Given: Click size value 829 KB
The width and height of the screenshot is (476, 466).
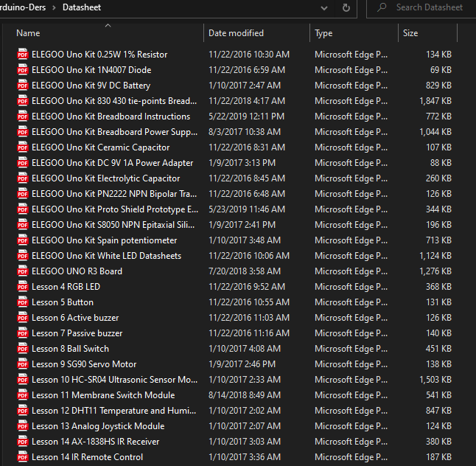Looking at the screenshot, I should pos(438,86).
